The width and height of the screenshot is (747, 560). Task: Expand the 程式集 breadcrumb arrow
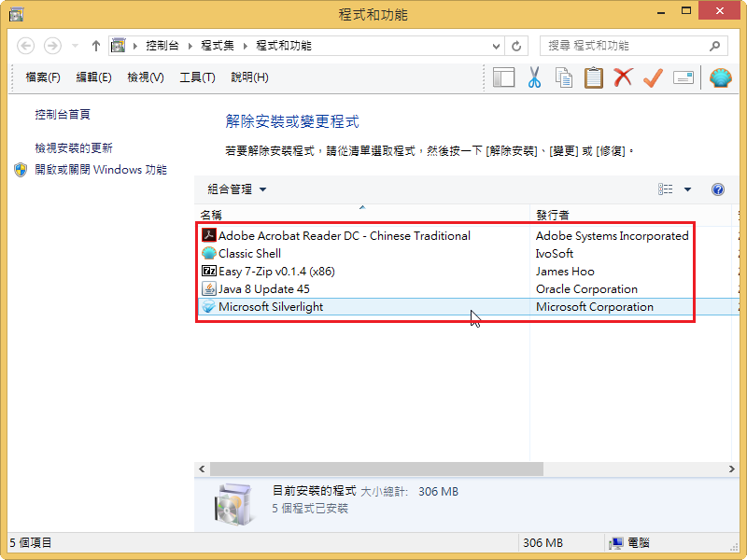[x=246, y=46]
